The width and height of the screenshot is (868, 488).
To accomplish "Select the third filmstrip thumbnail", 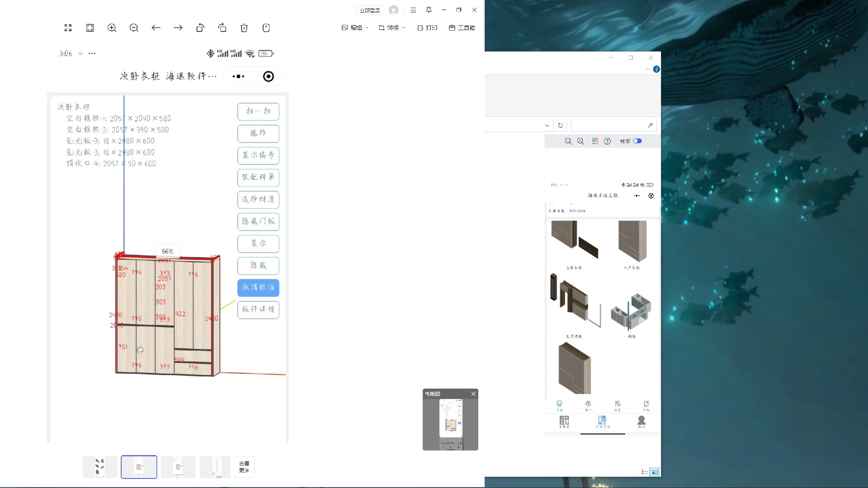I will click(178, 467).
